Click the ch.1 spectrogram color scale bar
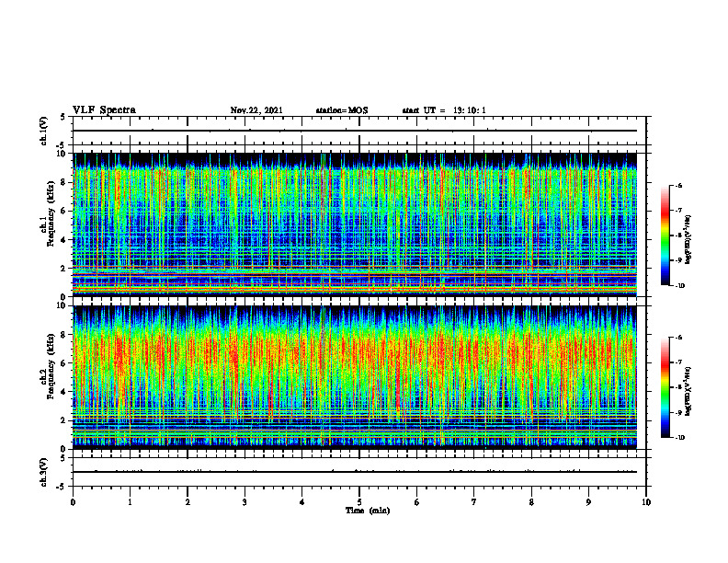Image resolution: width=728 pixels, height=563 pixels. 665,236
